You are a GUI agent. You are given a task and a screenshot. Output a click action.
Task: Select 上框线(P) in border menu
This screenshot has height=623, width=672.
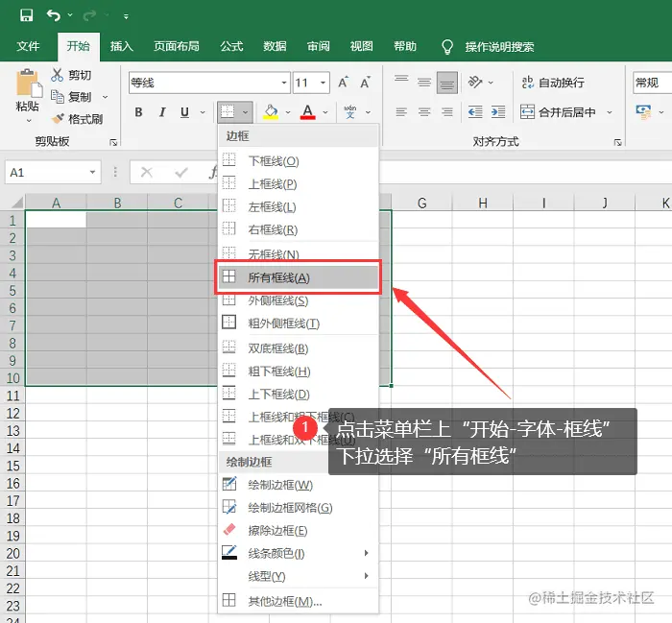[299, 184]
